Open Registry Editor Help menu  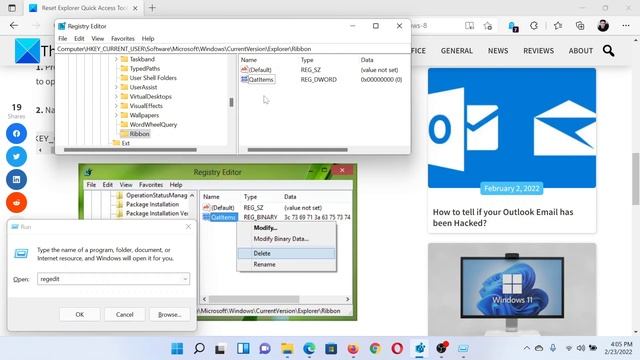point(148,38)
